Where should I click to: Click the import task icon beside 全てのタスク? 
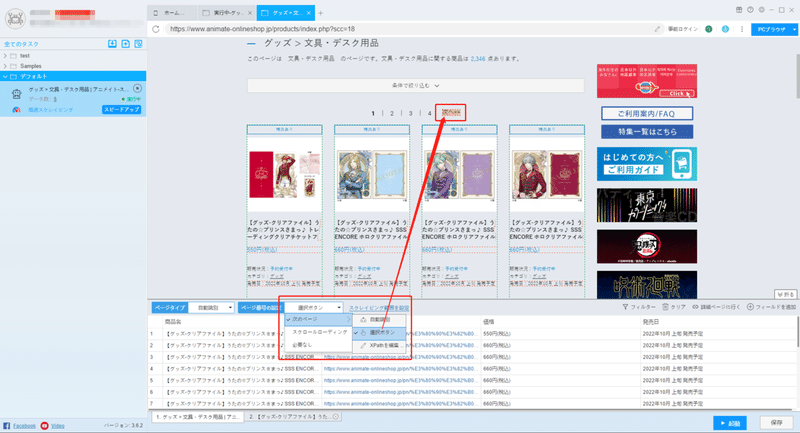(x=112, y=44)
